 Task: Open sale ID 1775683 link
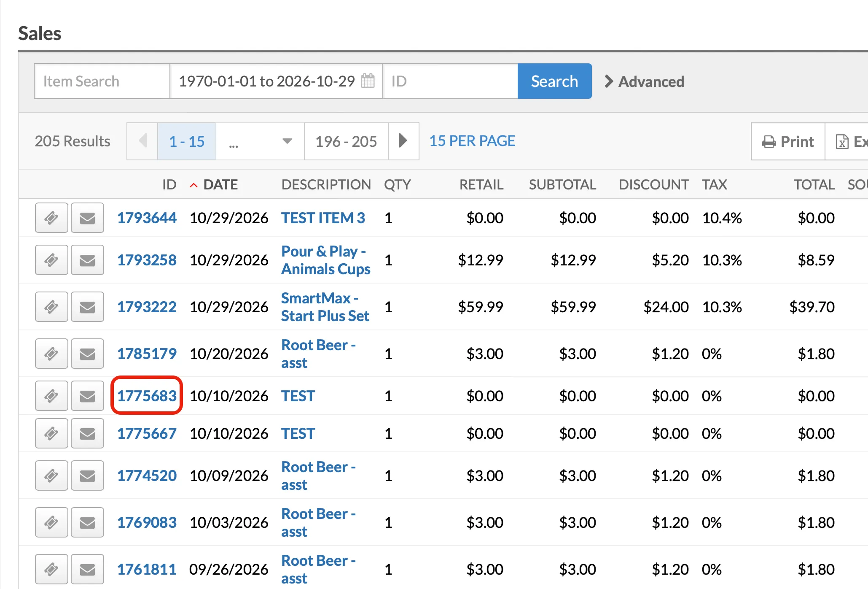(x=147, y=396)
